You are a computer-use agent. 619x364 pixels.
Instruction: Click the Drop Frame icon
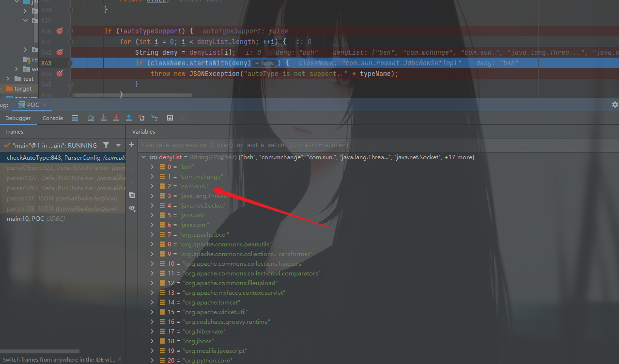pyautogui.click(x=141, y=118)
